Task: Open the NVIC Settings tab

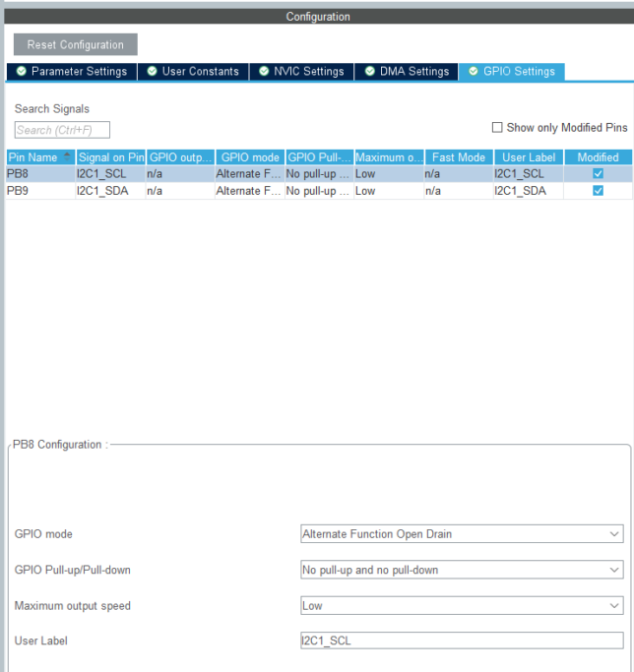Action: coord(301,72)
